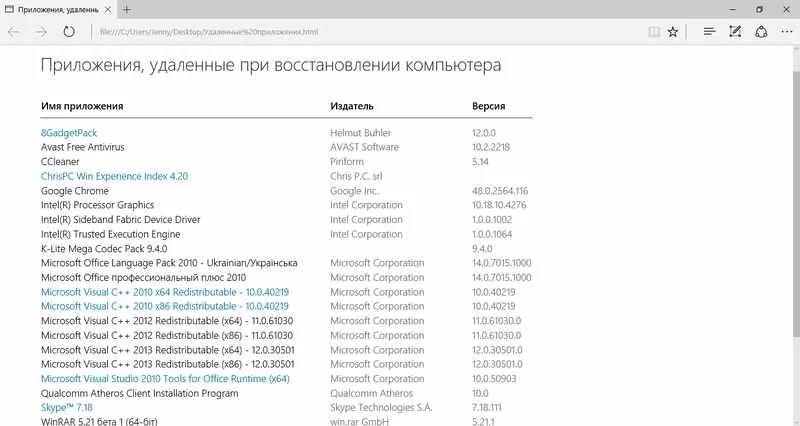Click the publisher cell 'Qualcomm Atheros'
The width and height of the screenshot is (800, 426).
(x=371, y=393)
